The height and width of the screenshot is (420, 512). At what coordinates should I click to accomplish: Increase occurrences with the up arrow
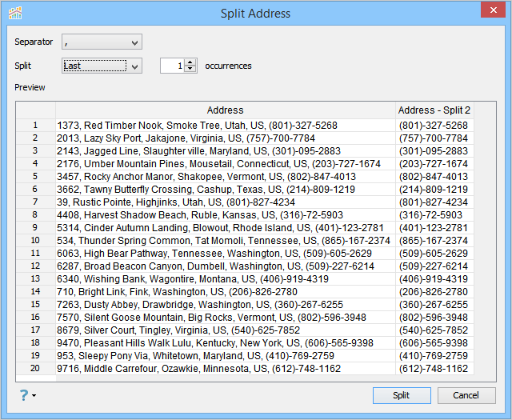pos(190,62)
